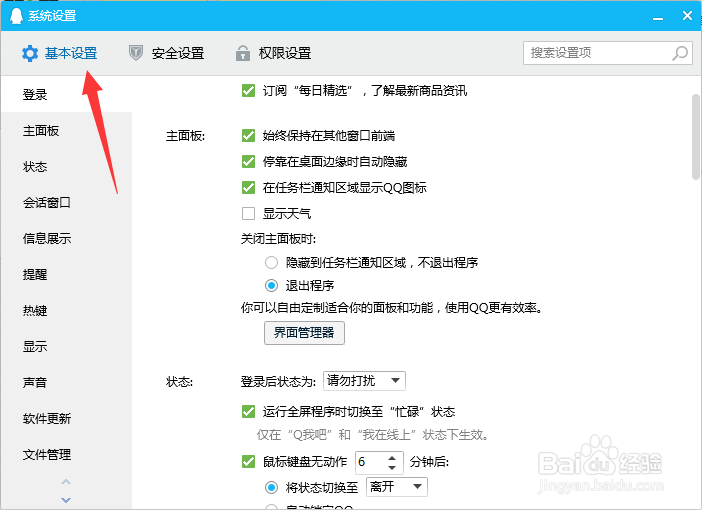Toggle 运行全屏程序时切换至忙碌 checkbox

(x=248, y=411)
